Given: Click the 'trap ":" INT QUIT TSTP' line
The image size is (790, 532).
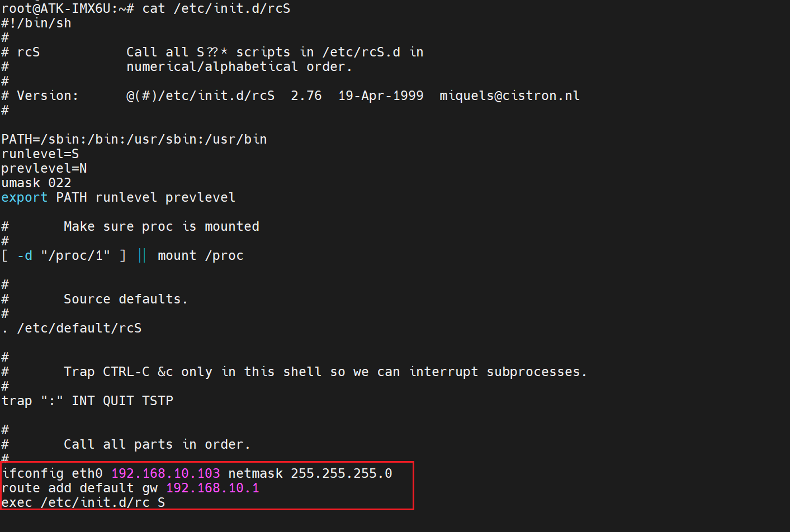Looking at the screenshot, I should tap(87, 401).
